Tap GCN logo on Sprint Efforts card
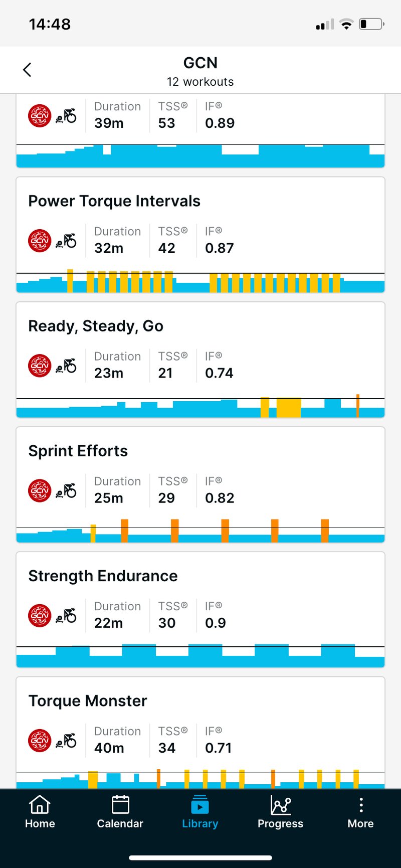This screenshot has width=401, height=868. [40, 490]
